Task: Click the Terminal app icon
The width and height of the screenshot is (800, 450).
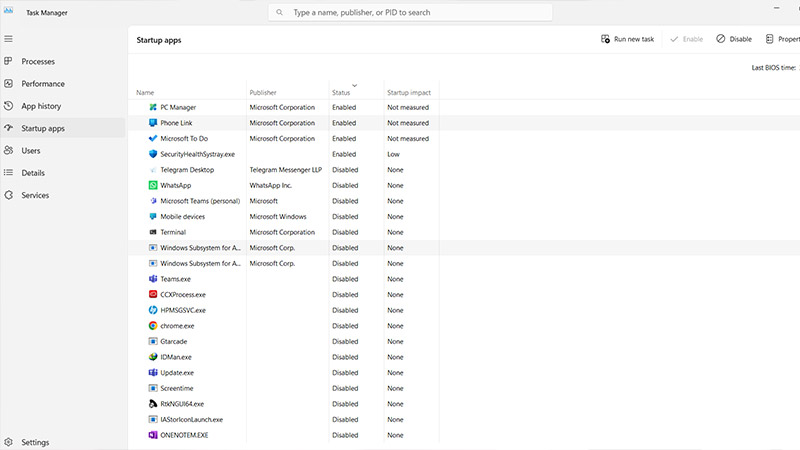Action: [x=153, y=232]
